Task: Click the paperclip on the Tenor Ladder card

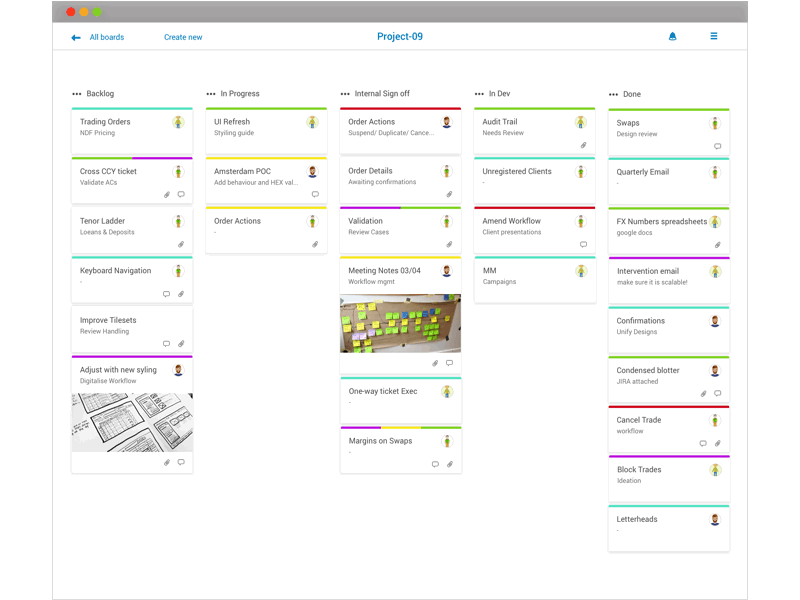Action: pyautogui.click(x=182, y=244)
